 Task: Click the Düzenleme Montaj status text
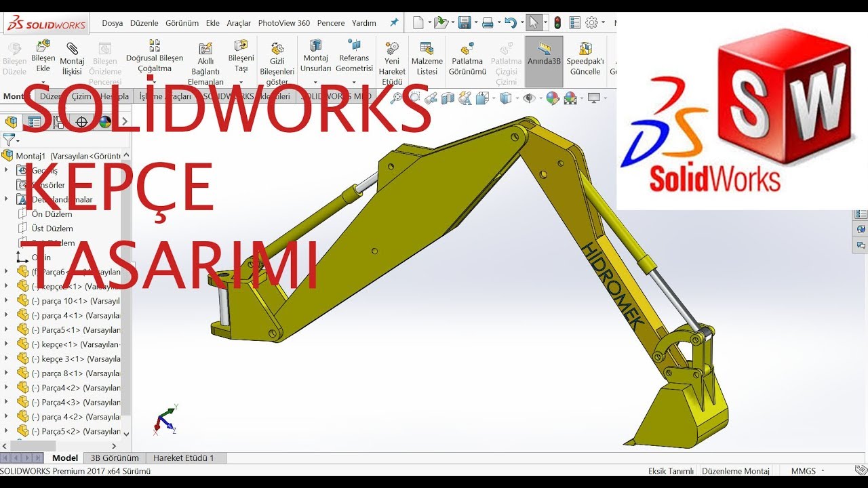[x=735, y=471]
